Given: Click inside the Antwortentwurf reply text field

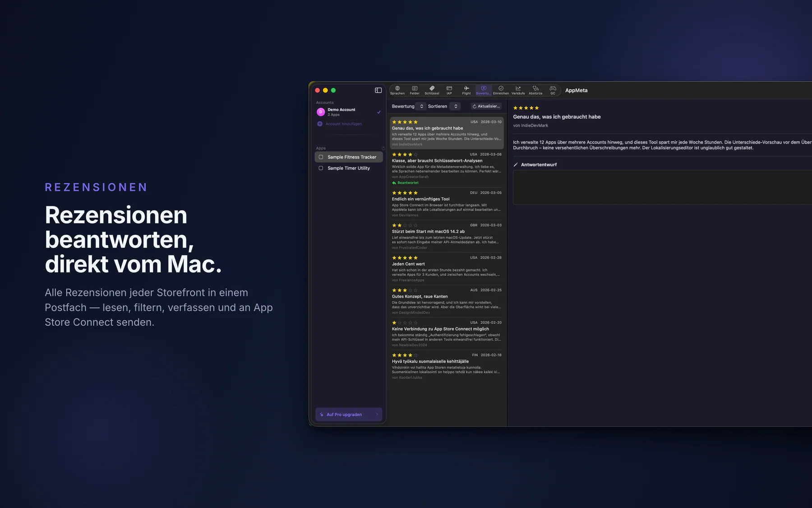Looking at the screenshot, I should coord(662,187).
